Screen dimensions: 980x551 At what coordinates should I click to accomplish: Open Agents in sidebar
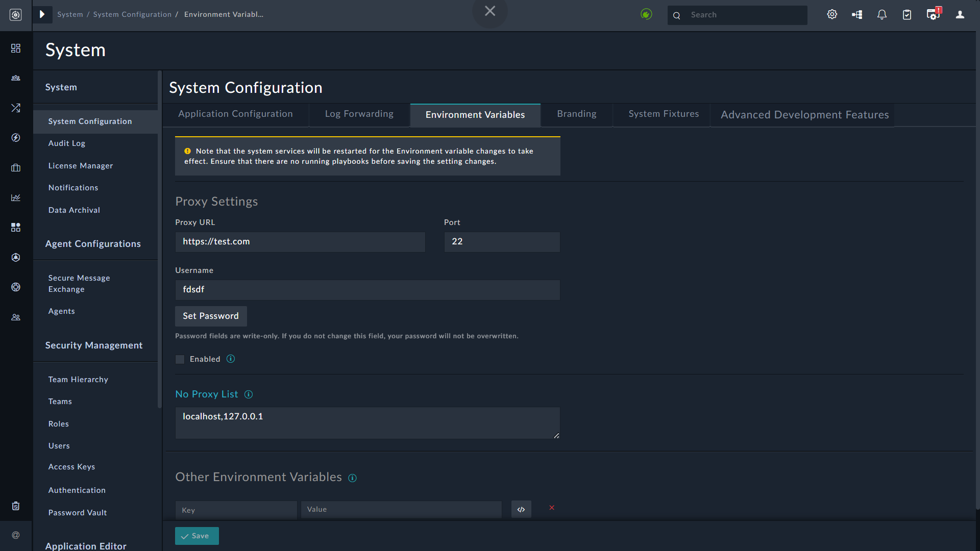click(x=62, y=311)
